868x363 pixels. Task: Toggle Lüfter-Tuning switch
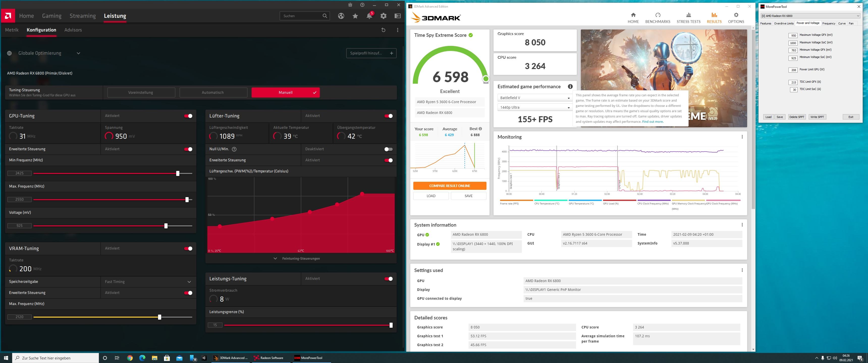click(389, 116)
